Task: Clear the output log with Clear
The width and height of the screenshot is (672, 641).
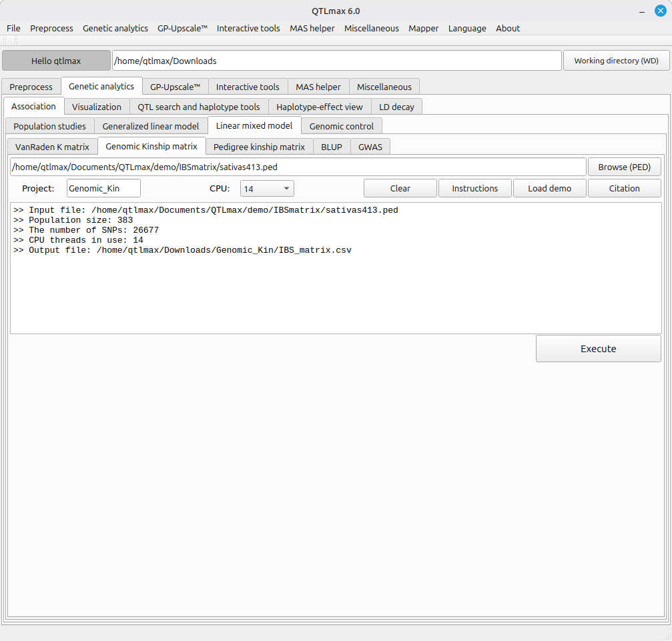Action: [400, 189]
